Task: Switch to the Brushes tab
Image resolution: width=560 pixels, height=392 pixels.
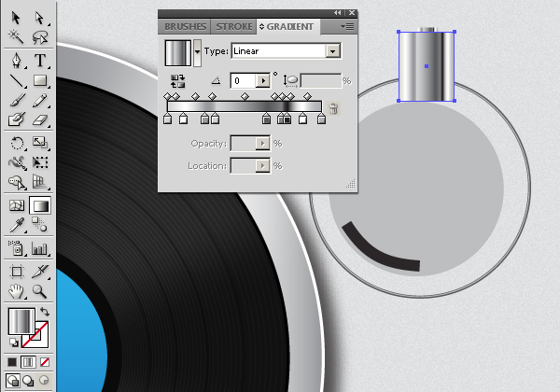Action: click(x=185, y=27)
